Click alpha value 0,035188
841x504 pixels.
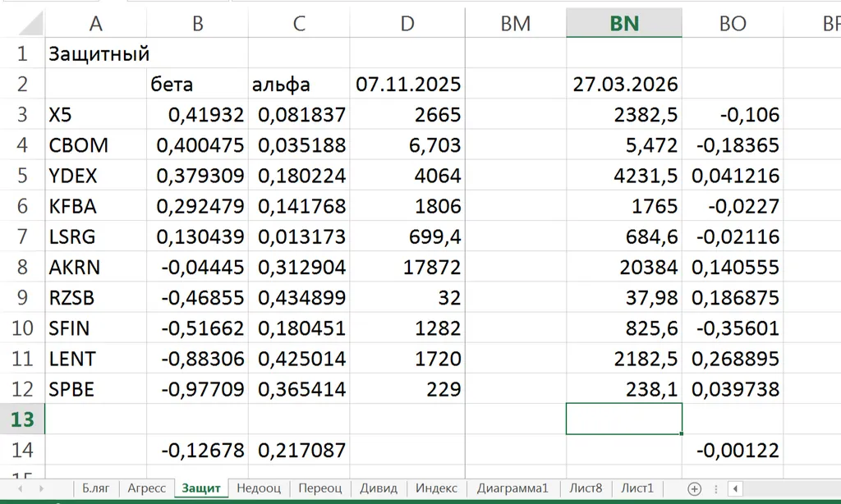[x=299, y=144]
